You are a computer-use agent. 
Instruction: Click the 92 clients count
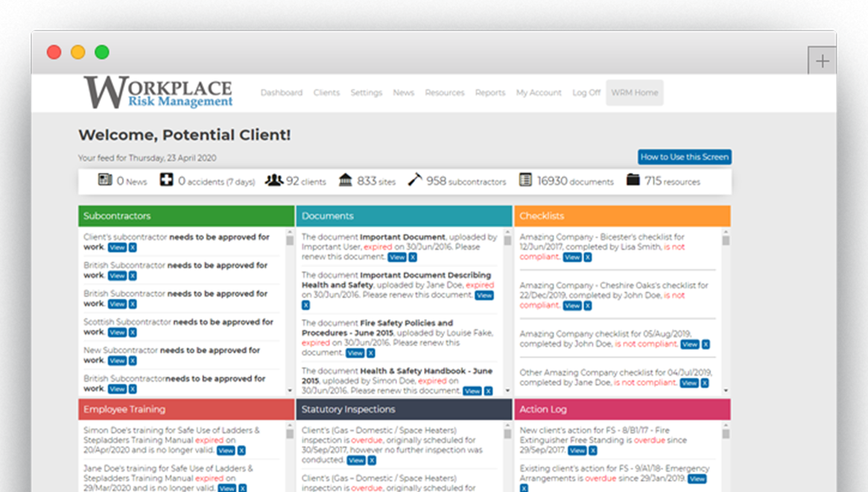[306, 181]
